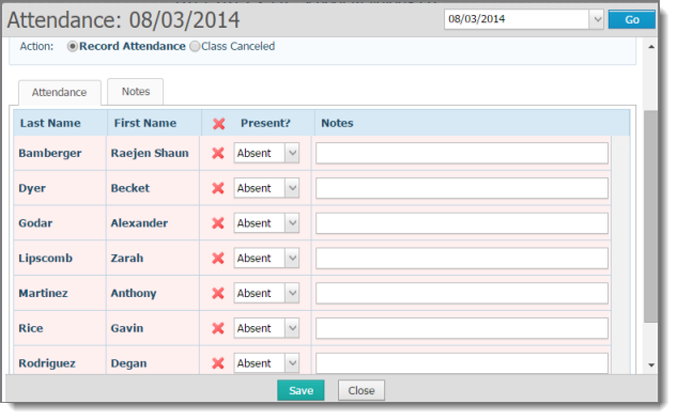Image resolution: width=676 pixels, height=419 pixels.
Task: Open the Present dropdown for Martinez
Action: pyautogui.click(x=266, y=293)
